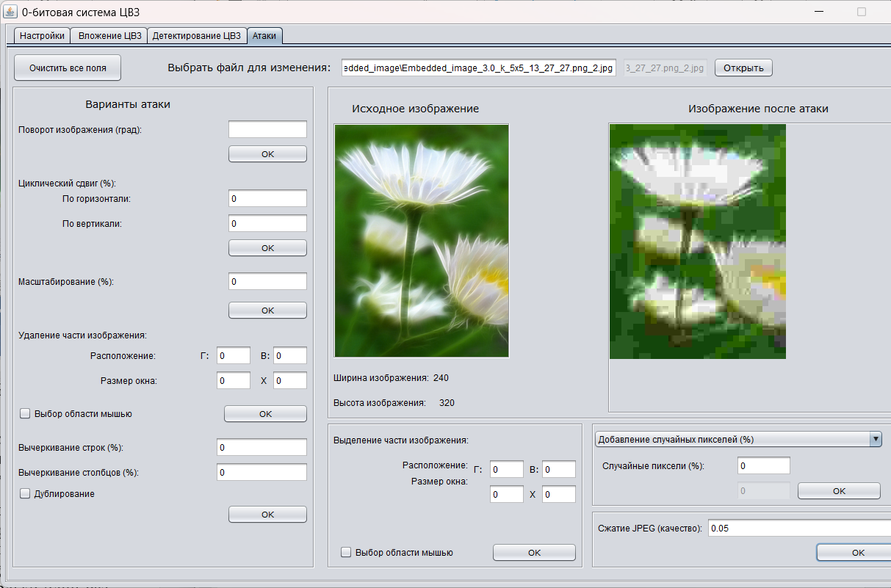The height and width of the screenshot is (588, 891).
Task: Switch to the Настройки tab
Action: coord(43,35)
